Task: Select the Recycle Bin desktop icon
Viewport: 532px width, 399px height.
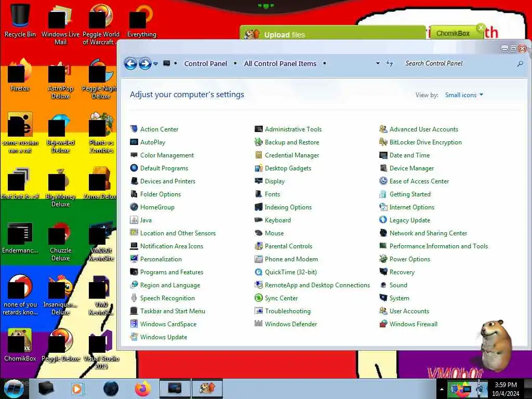Action: pos(20,20)
